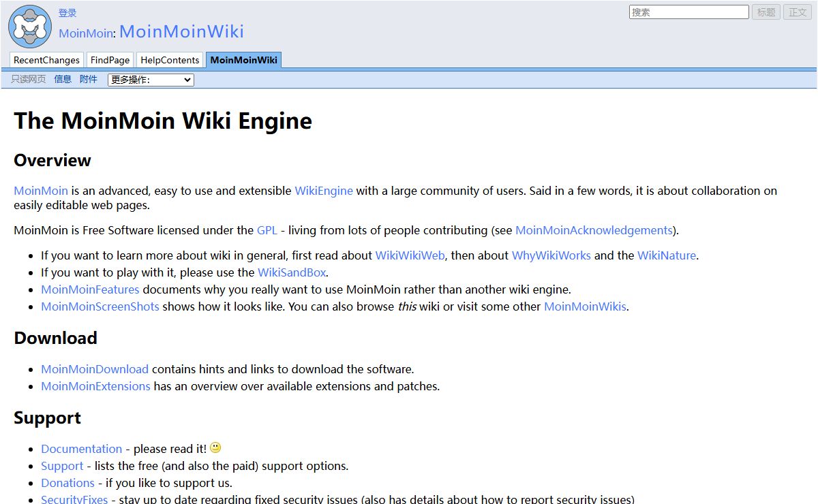Open the 附件 attachments item
This screenshot has width=818, height=504.
tap(89, 79)
